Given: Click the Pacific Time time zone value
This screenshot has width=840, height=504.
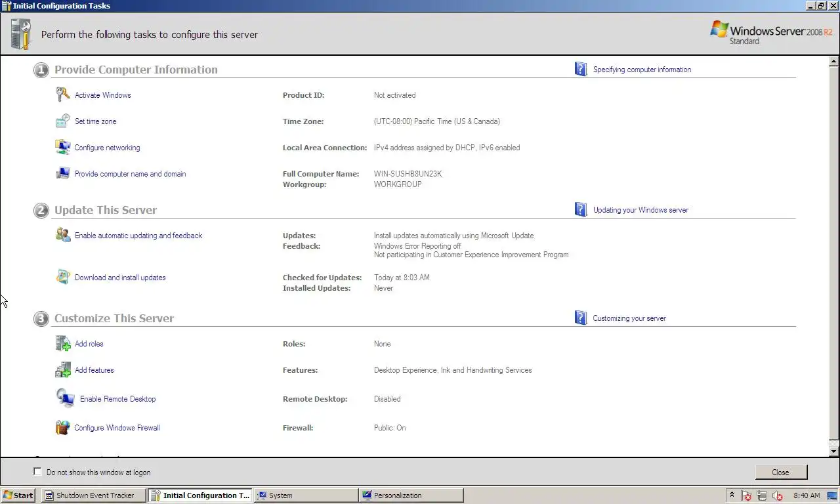Looking at the screenshot, I should 437,121.
